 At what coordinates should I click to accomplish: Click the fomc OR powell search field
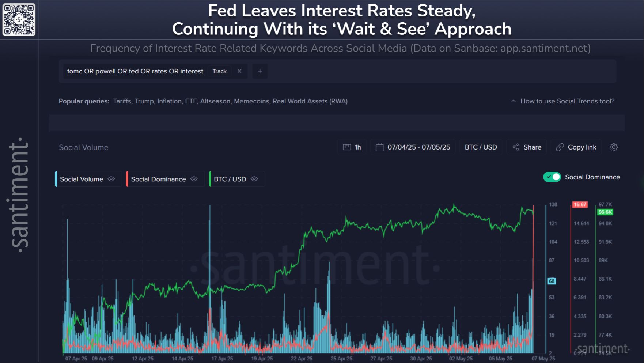pos(135,71)
